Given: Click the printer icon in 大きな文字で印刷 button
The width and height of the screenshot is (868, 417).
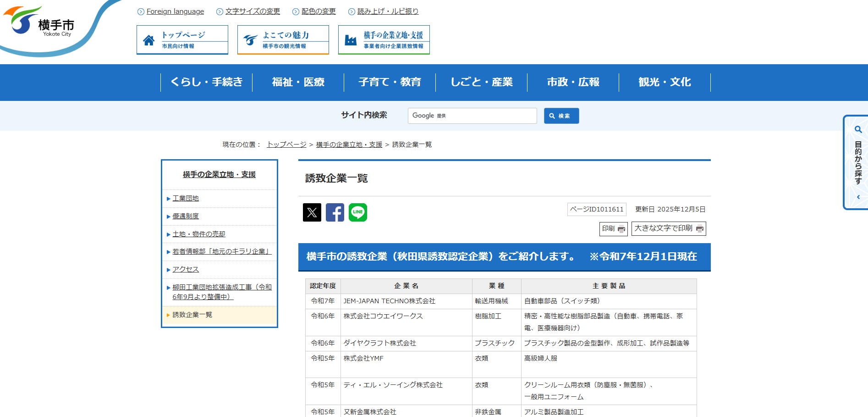Looking at the screenshot, I should click(x=700, y=229).
